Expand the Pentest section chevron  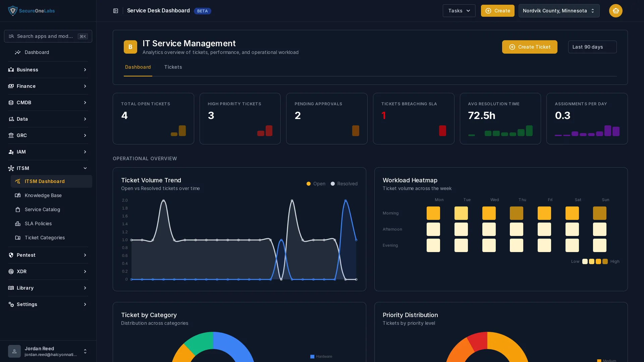coord(85,255)
